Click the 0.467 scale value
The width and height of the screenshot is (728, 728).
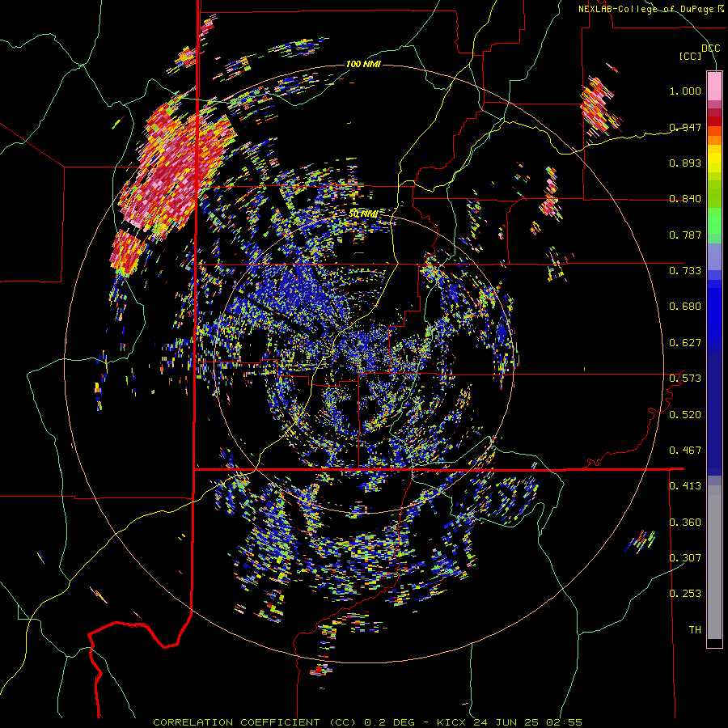[x=685, y=451]
